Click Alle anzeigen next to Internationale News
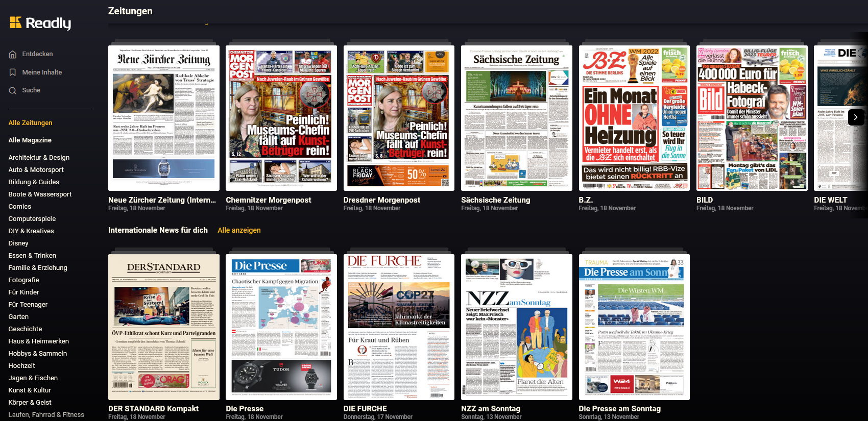Screen dimensions: 868x421 tap(239, 230)
